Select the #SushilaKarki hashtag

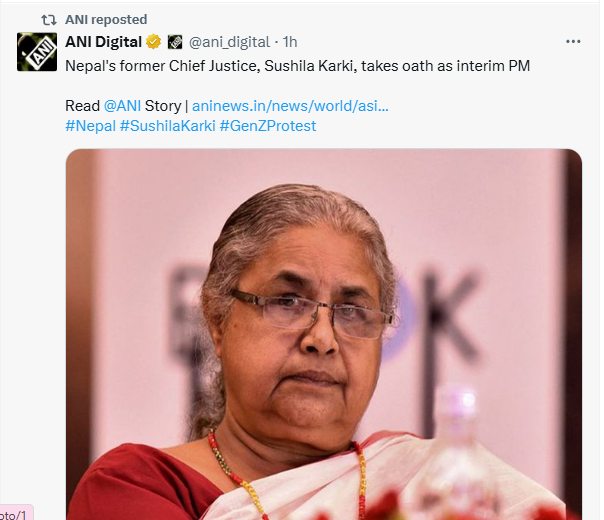pyautogui.click(x=166, y=126)
